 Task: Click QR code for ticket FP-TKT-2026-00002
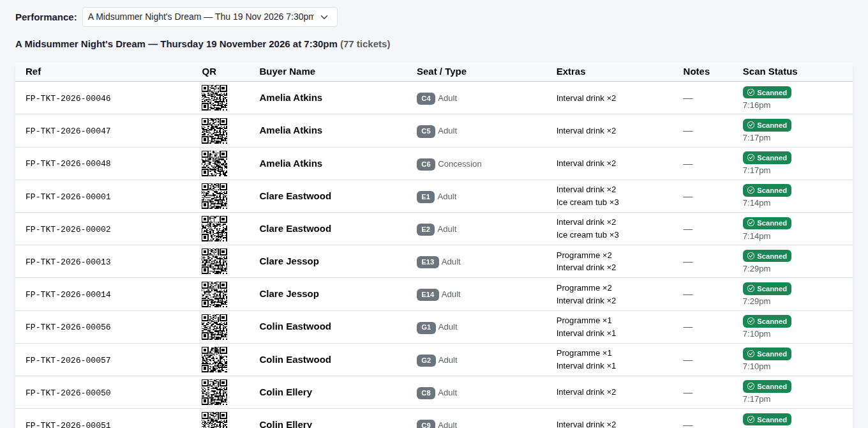[x=214, y=229]
